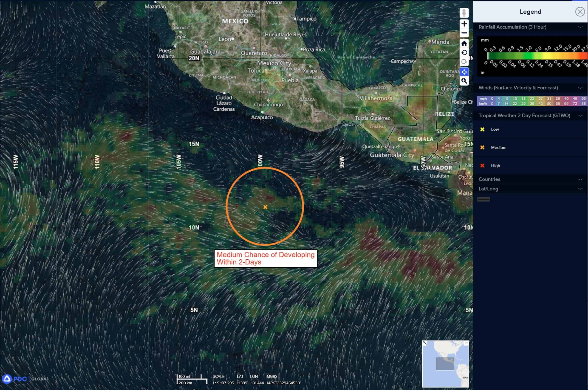The height and width of the screenshot is (390, 588).
Task: Zoom out with the minus button
Action: [464, 33]
